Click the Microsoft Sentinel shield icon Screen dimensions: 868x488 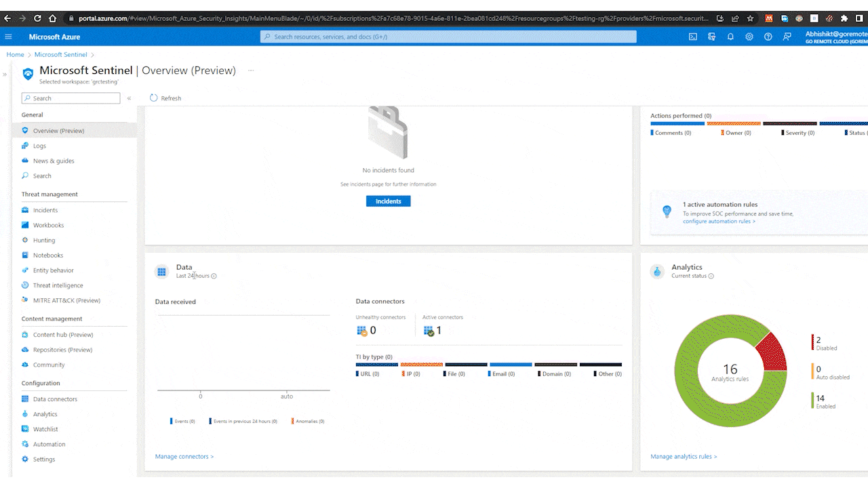pyautogui.click(x=28, y=74)
